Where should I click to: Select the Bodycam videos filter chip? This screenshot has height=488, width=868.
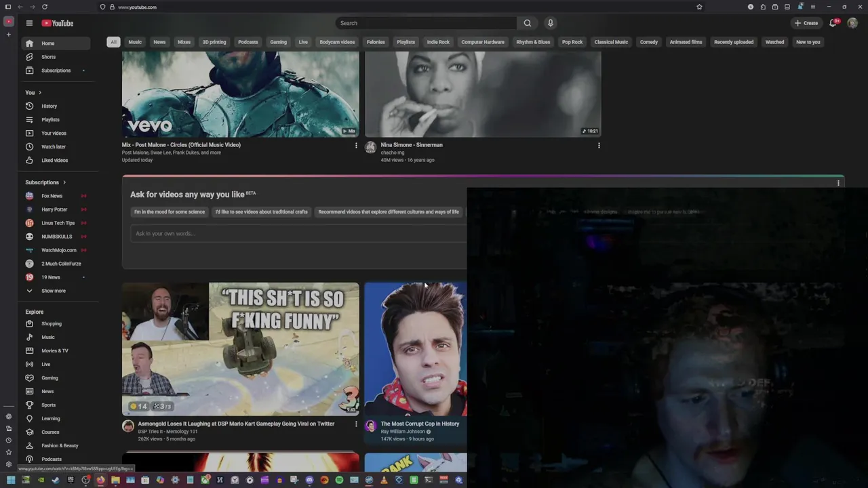pos(337,42)
